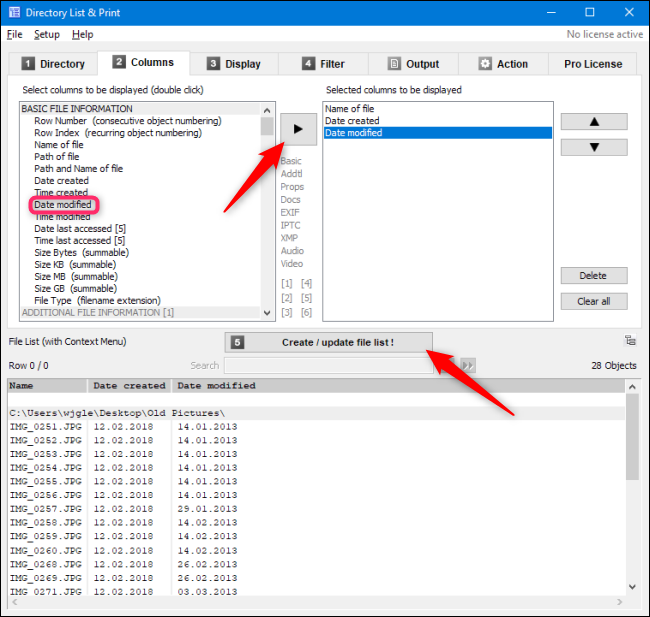Click the [3] footnote link
The width and height of the screenshot is (650, 617).
[x=286, y=313]
